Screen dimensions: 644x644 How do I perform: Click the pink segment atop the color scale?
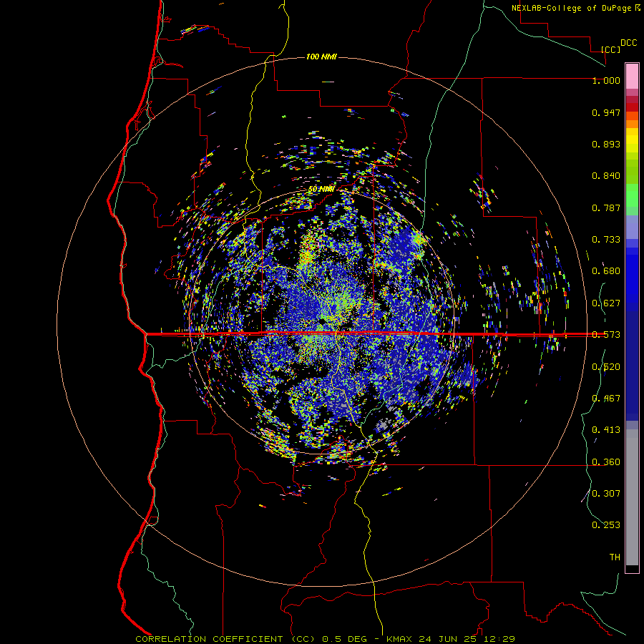pos(632,77)
